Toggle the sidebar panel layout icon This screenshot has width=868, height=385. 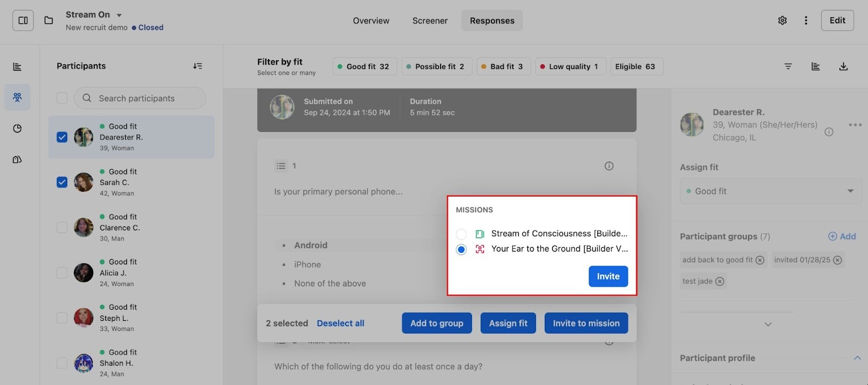[x=23, y=21]
